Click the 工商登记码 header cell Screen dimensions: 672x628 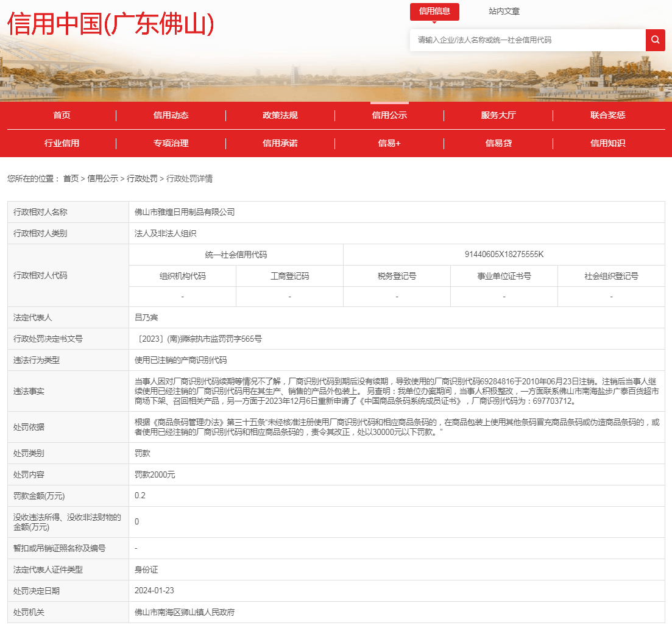pos(290,277)
